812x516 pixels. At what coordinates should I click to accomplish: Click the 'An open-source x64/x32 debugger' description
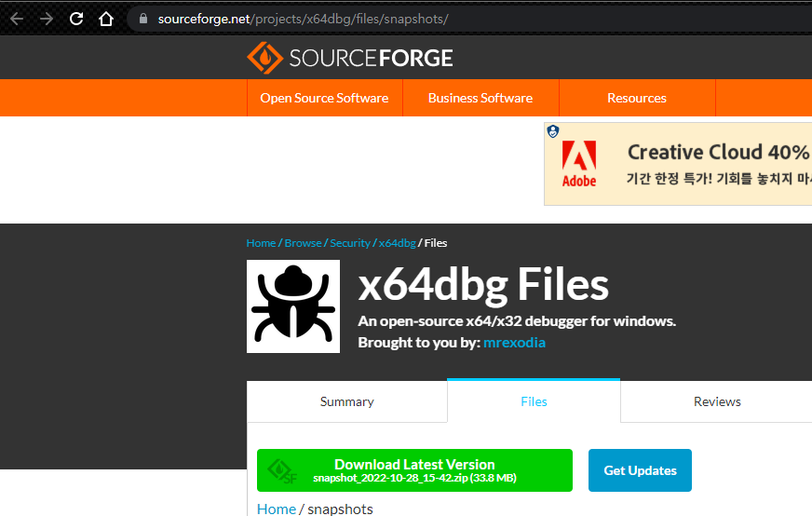[x=517, y=321]
